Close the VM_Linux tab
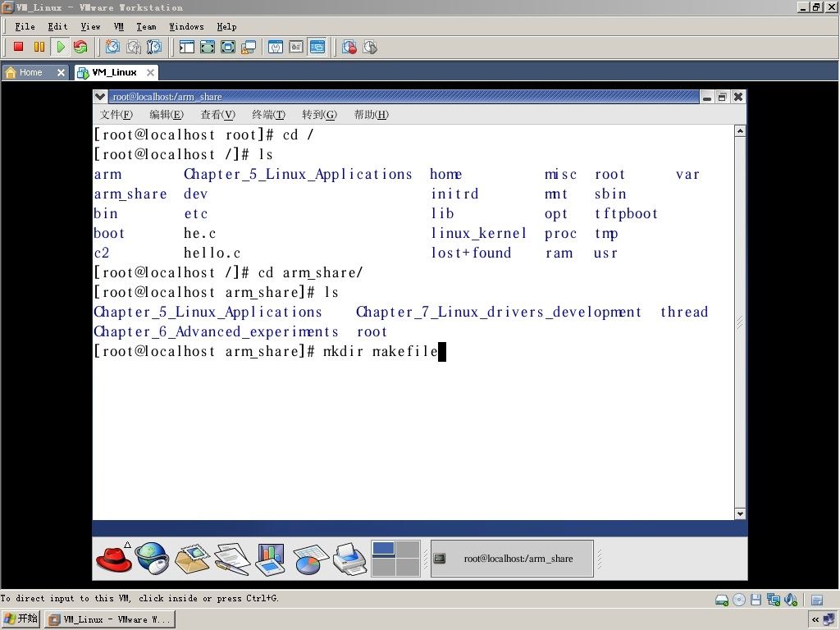Viewport: 840px width, 630px height. (151, 72)
